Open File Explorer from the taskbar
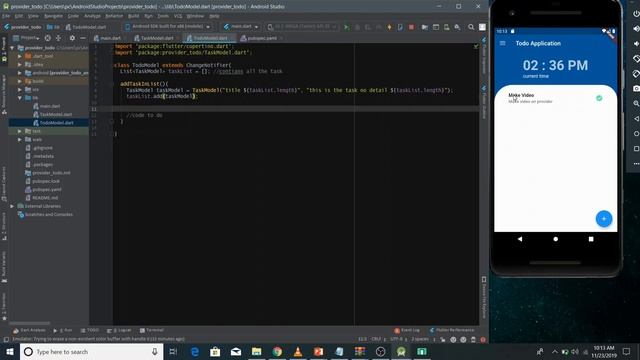Viewport: 640px width, 360px height. pos(256,351)
